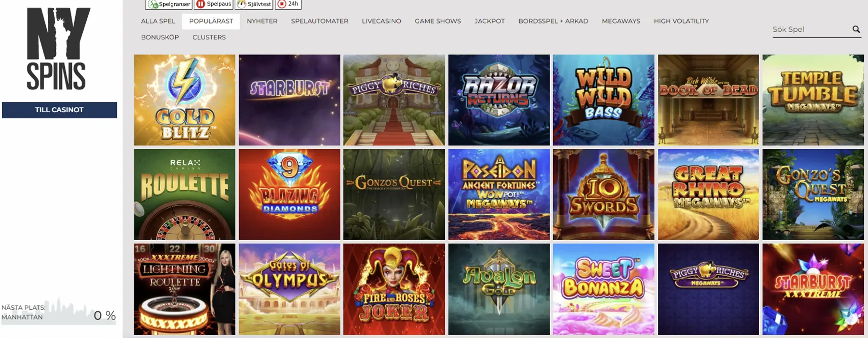
Task: Click the Manhattan progress bar
Action: (x=59, y=312)
